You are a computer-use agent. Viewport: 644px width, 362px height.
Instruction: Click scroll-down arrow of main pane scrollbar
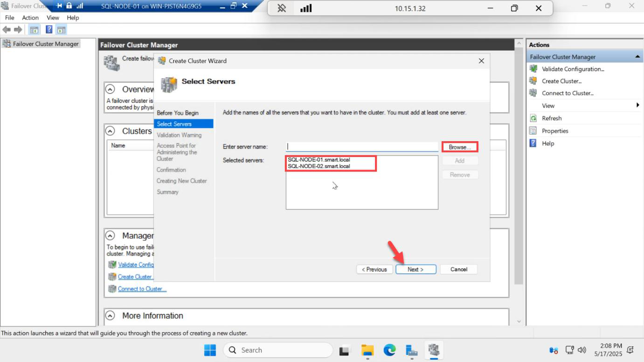point(519,321)
